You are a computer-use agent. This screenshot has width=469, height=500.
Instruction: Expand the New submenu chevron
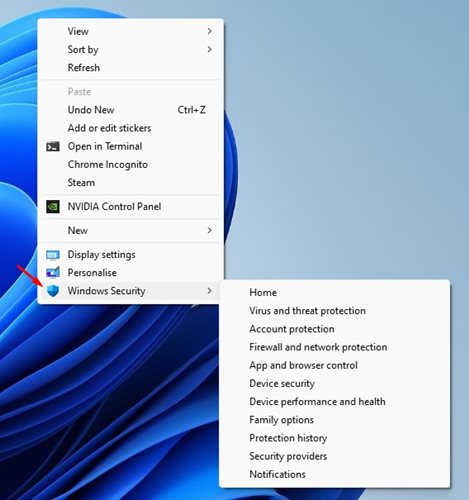tap(209, 230)
